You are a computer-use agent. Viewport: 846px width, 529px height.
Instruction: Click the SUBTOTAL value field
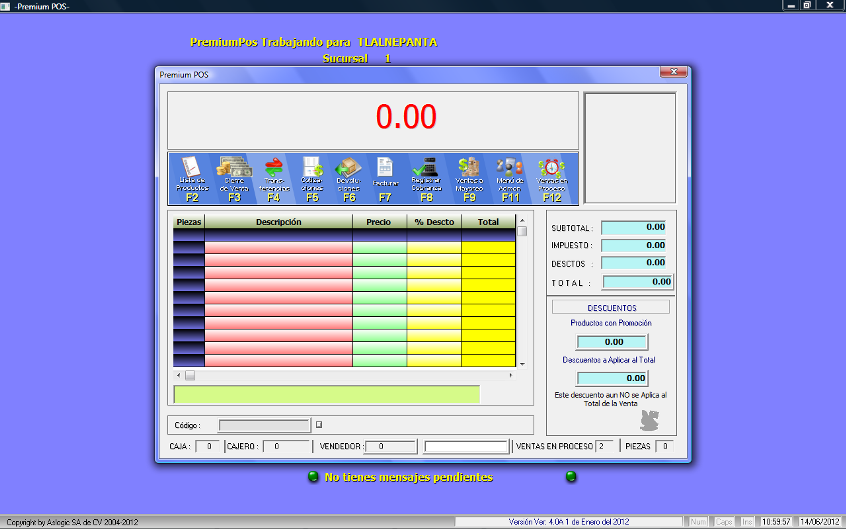pos(633,227)
